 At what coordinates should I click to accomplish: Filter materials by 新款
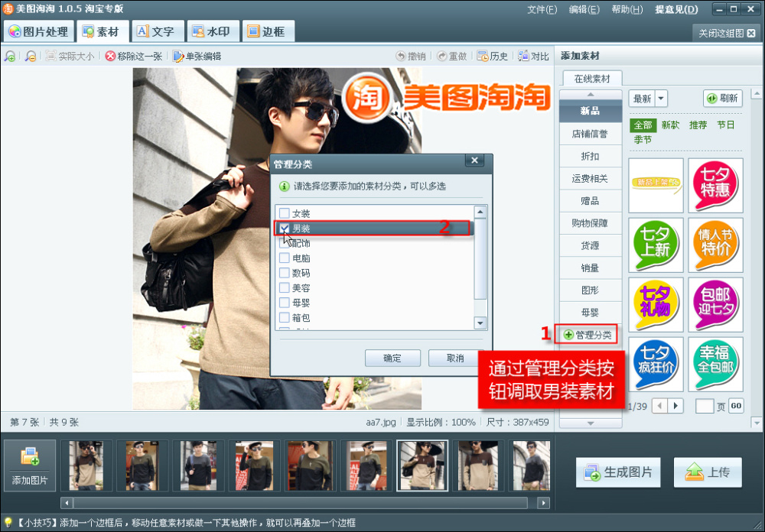tap(670, 125)
